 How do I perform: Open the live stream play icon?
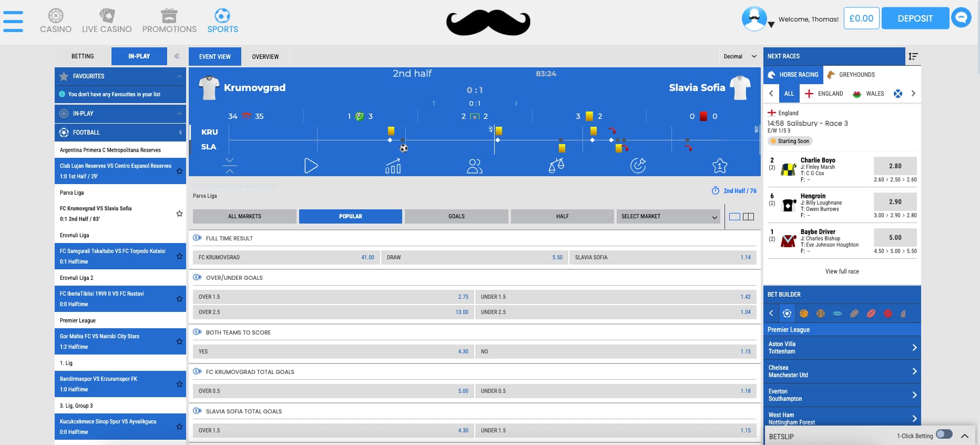(x=311, y=166)
